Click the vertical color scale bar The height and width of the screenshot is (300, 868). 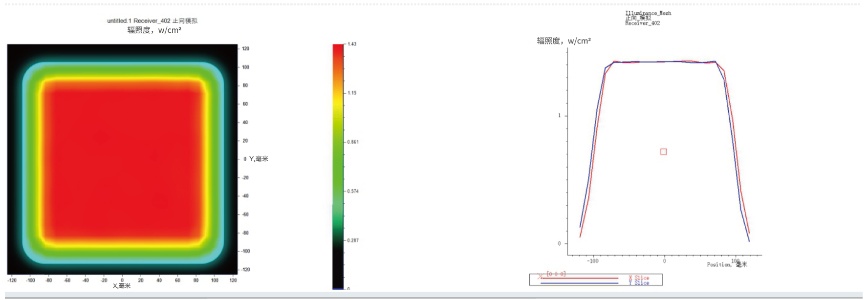[338, 167]
